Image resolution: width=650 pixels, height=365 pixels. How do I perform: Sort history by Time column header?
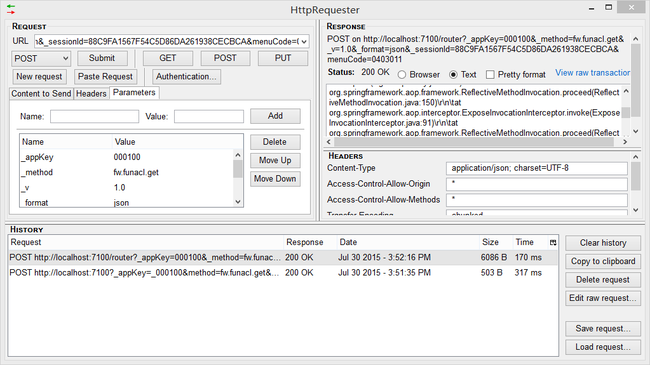530,242
